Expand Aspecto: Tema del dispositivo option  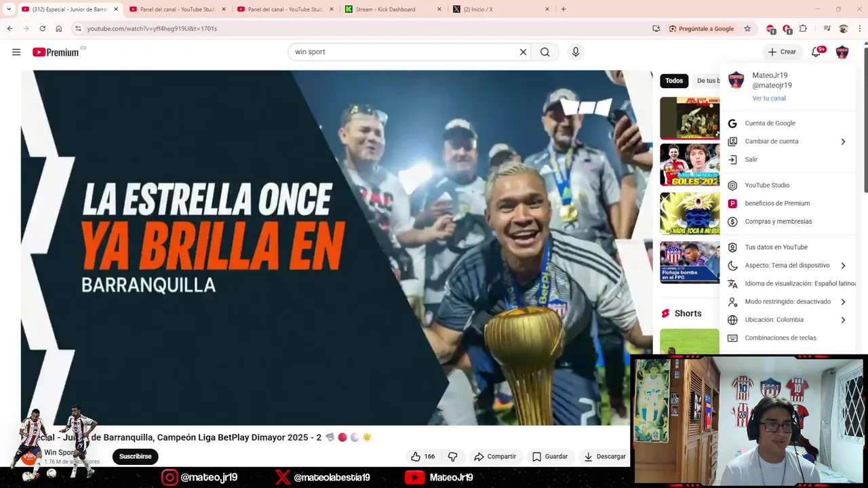coord(788,266)
